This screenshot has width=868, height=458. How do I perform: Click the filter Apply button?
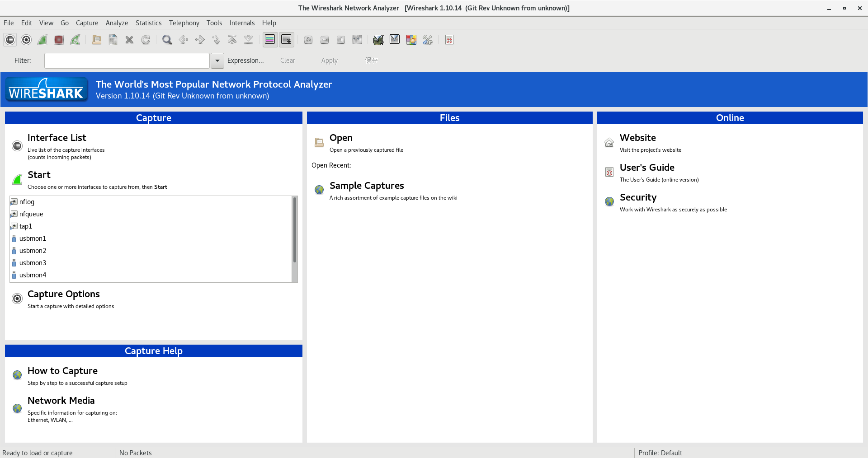pos(330,61)
